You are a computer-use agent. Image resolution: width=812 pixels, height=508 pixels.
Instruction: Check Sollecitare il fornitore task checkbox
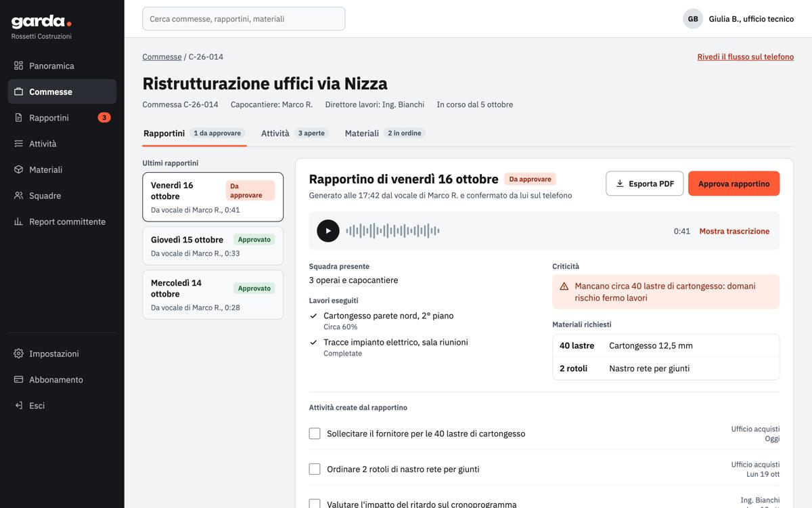click(315, 433)
